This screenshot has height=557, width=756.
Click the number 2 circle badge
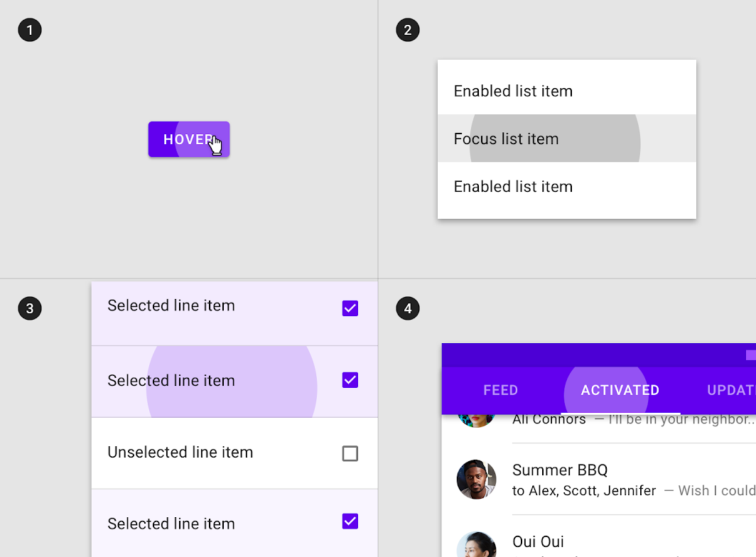408,30
